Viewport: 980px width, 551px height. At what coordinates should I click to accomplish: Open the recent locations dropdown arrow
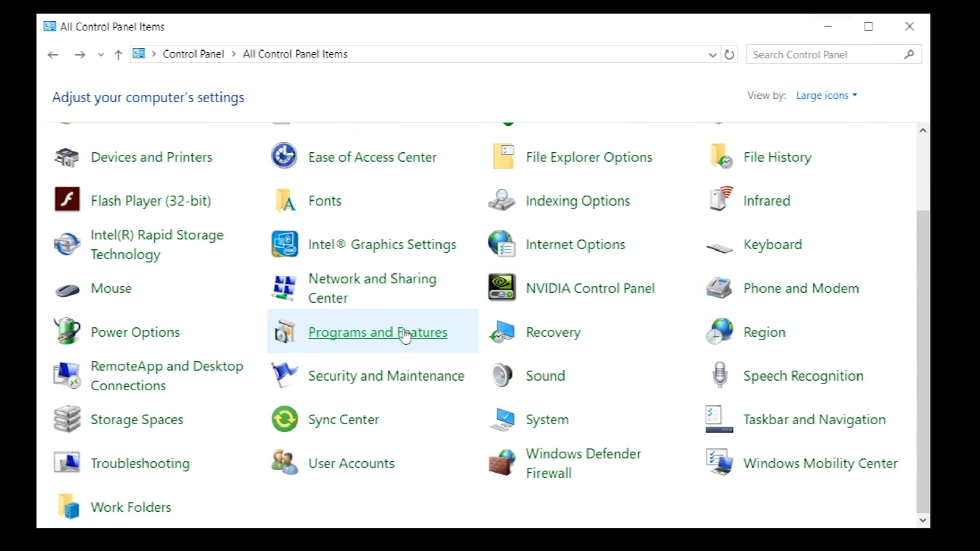click(101, 55)
